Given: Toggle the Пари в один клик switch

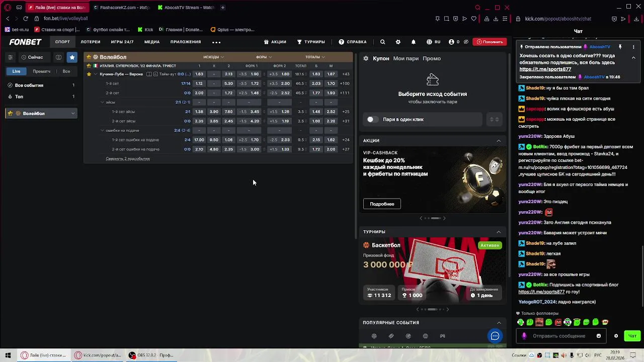Looking at the screenshot, I should pos(371,119).
